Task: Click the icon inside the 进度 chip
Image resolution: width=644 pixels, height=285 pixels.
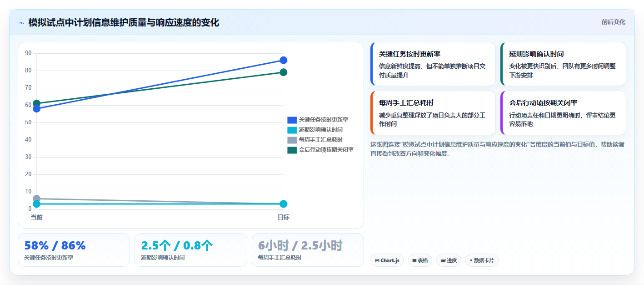Action: [443, 261]
